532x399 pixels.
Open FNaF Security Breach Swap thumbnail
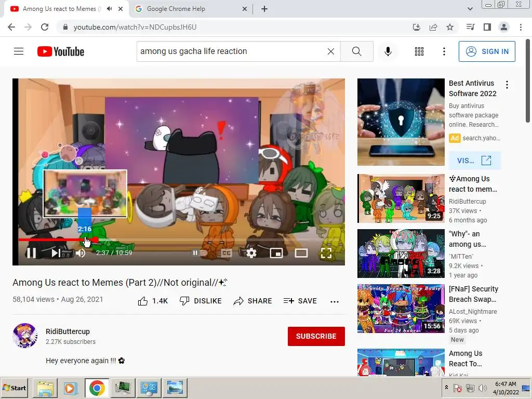[x=401, y=309]
